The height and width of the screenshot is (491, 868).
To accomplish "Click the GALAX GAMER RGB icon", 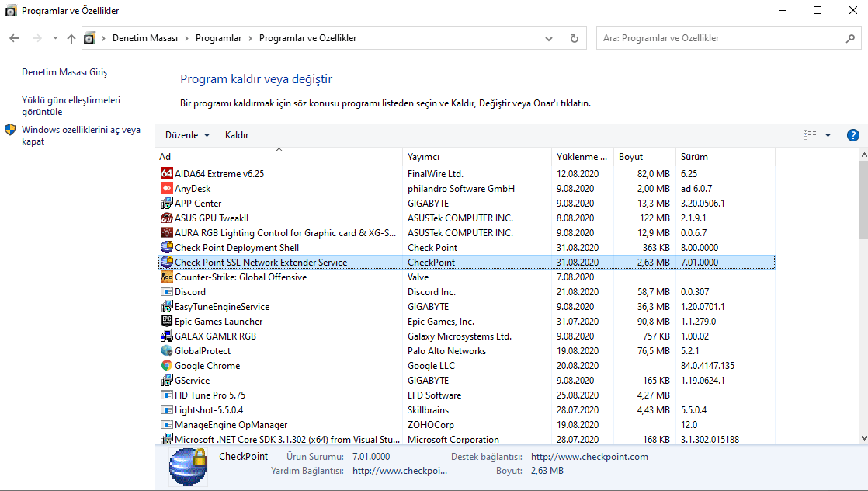I will (167, 336).
